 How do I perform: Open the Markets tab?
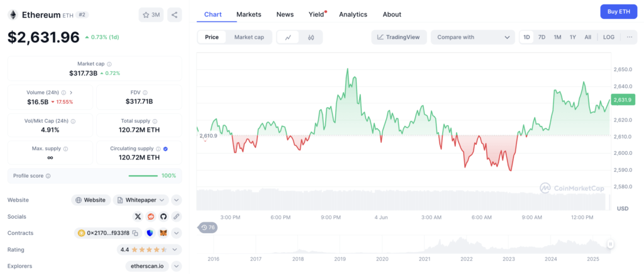point(249,14)
